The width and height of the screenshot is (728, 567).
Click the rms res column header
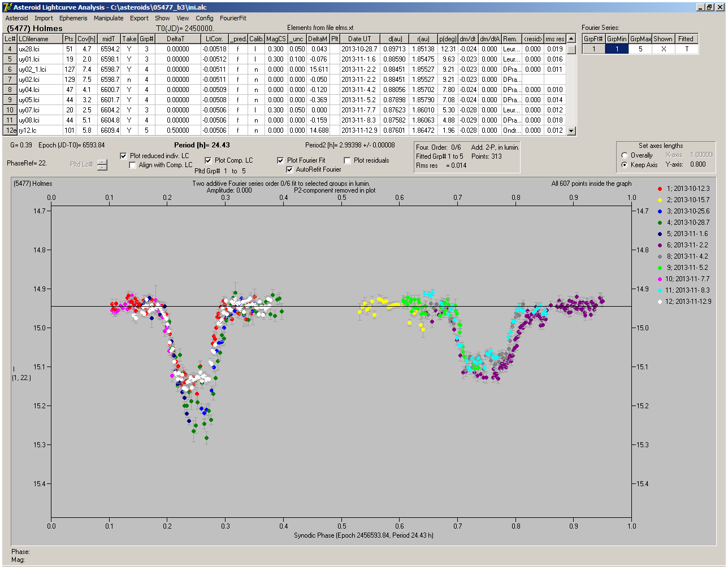pos(555,39)
